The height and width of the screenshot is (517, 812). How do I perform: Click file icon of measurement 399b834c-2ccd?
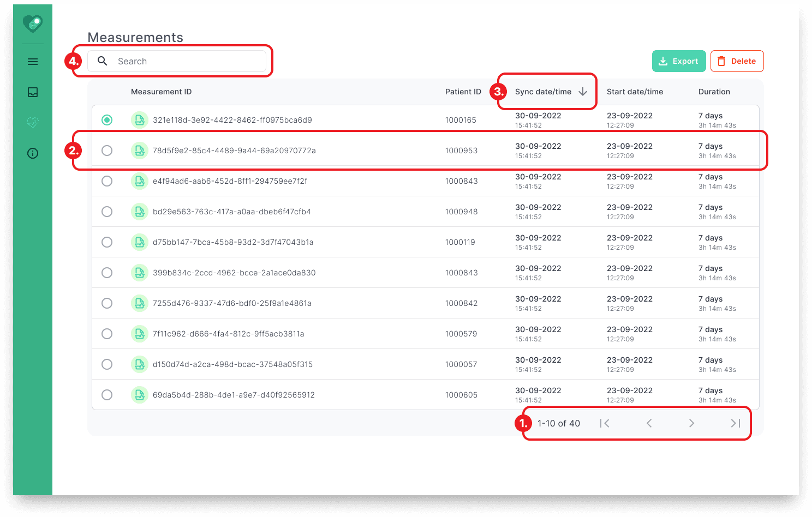click(x=140, y=273)
